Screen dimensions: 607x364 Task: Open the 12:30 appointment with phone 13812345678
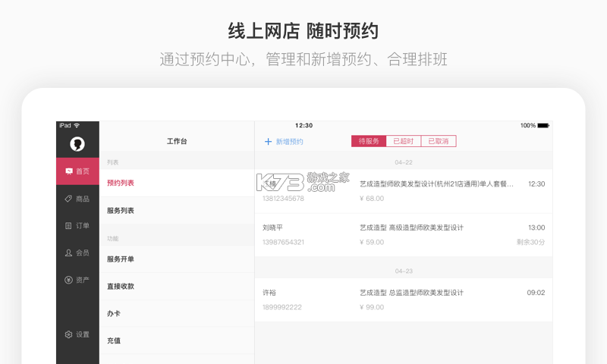tap(404, 191)
